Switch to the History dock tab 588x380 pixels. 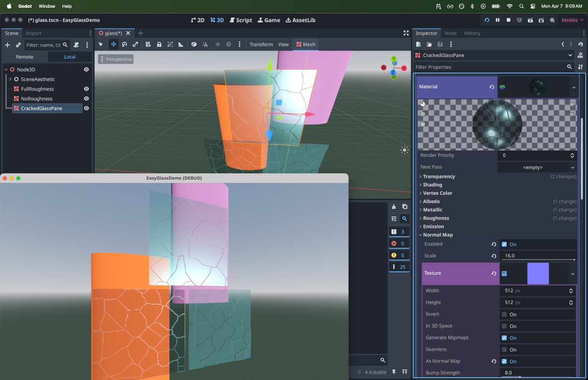[x=472, y=33]
